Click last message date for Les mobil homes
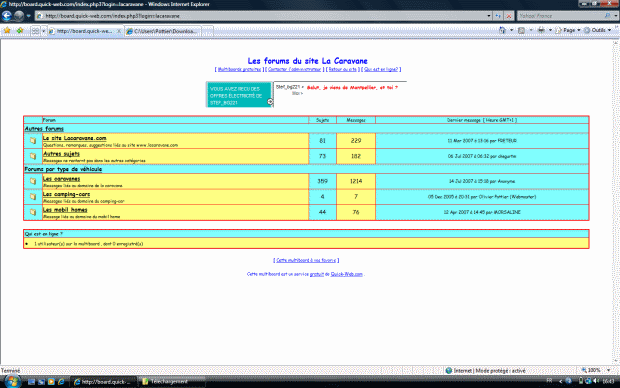 coord(482,212)
